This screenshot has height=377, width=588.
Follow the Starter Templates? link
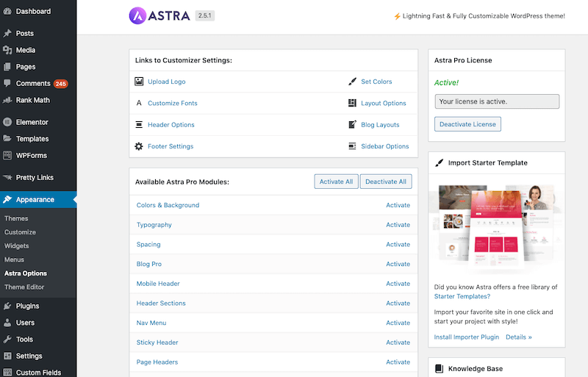(x=462, y=296)
